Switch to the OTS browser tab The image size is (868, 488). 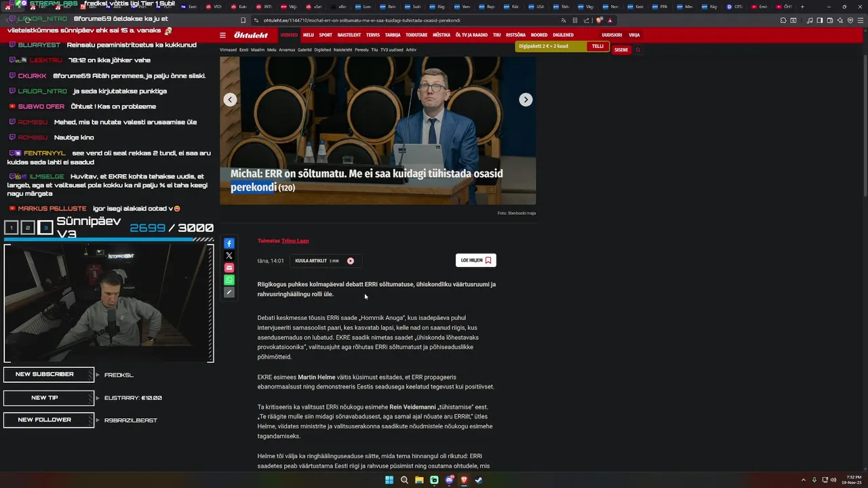[734, 7]
